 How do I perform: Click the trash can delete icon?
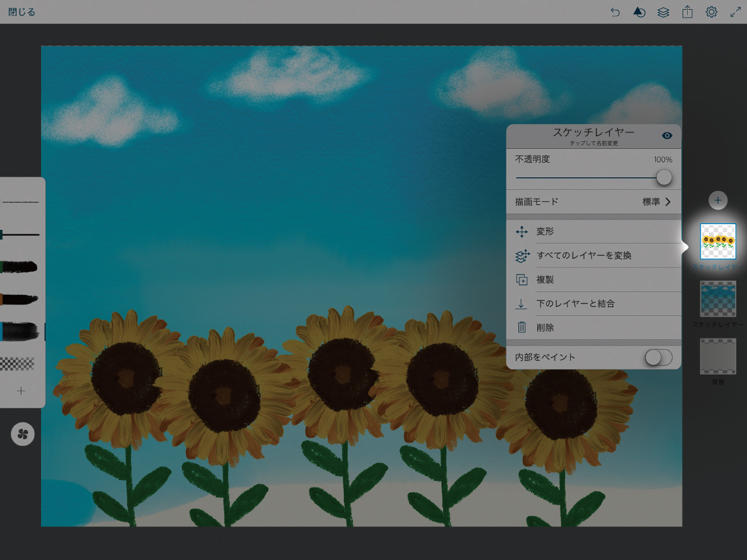point(522,327)
